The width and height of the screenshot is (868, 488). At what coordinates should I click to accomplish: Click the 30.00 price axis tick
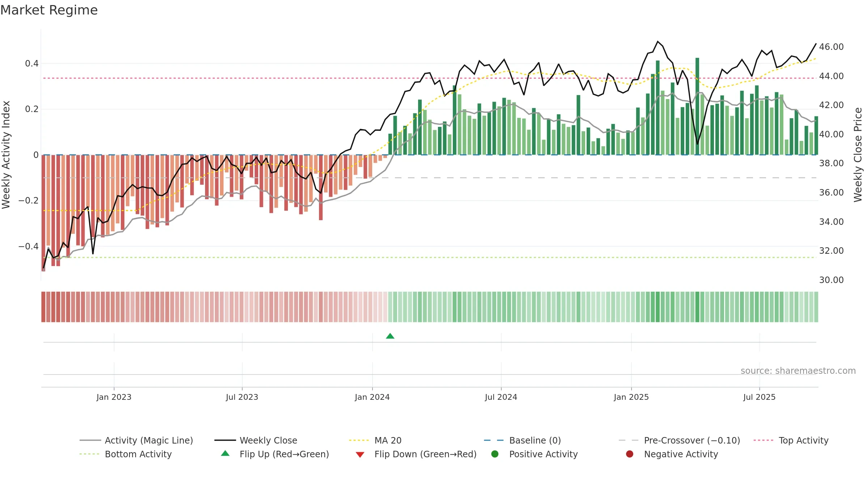click(x=831, y=280)
